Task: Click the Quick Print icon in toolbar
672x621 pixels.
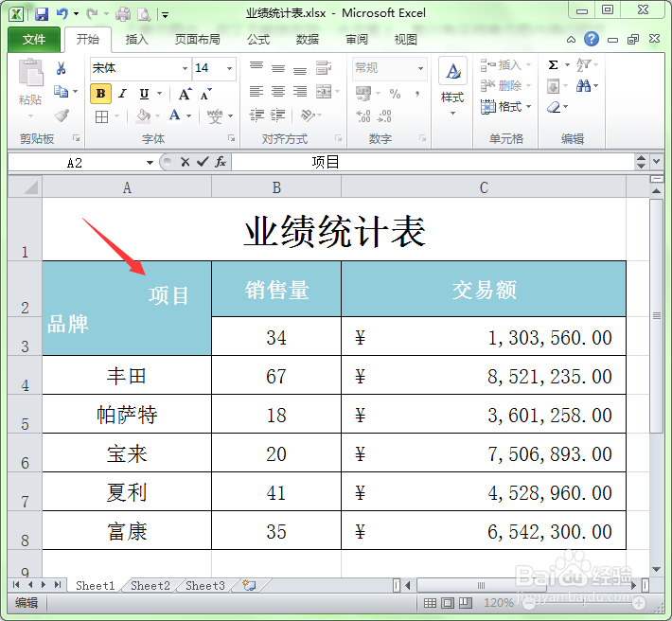Action: point(123,14)
